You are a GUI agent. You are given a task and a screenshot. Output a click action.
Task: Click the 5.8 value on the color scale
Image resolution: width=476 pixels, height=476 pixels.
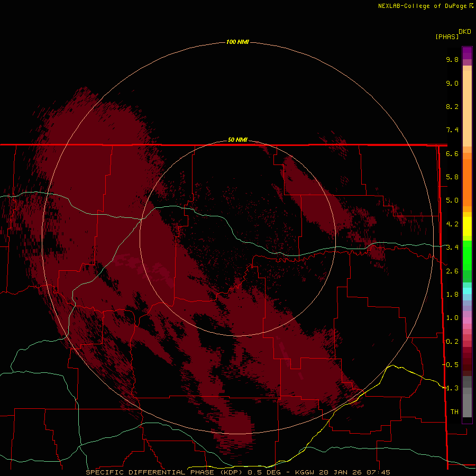tap(452, 177)
